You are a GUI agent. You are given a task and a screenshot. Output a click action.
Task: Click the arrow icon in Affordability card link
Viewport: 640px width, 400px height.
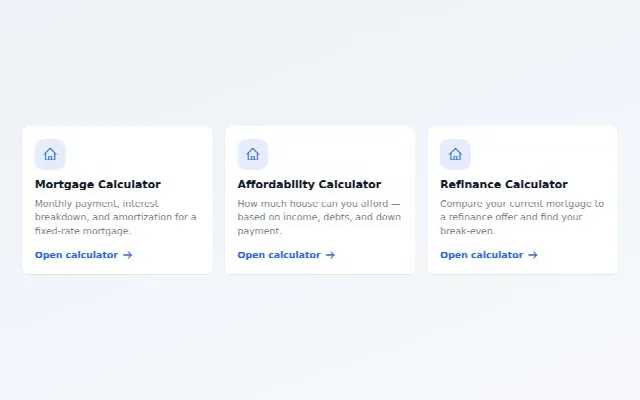pyautogui.click(x=330, y=255)
